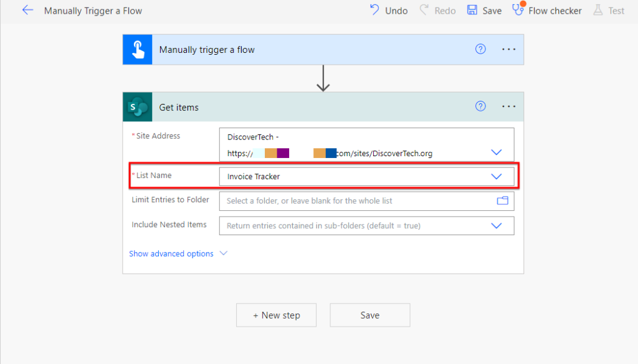Add a New step to the flow
The image size is (638, 364).
pyautogui.click(x=276, y=315)
